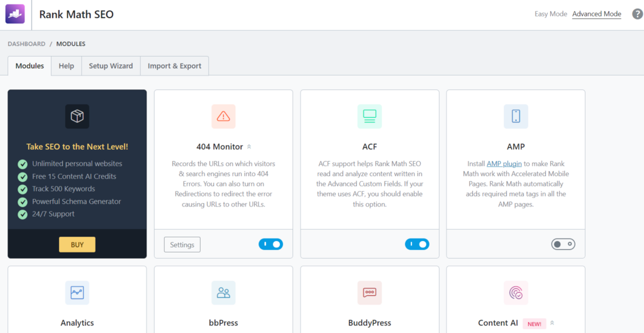Click the Analytics chart icon
The width and height of the screenshot is (644, 333).
tap(77, 293)
